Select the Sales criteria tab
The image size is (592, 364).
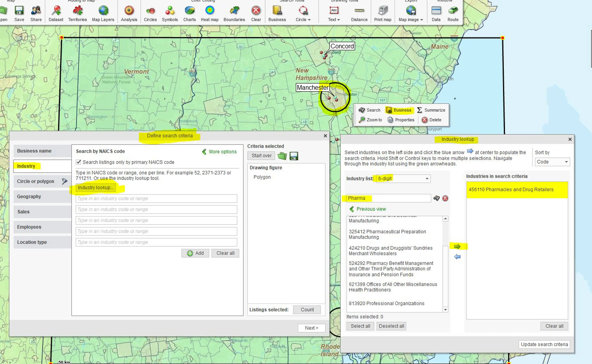click(x=42, y=212)
